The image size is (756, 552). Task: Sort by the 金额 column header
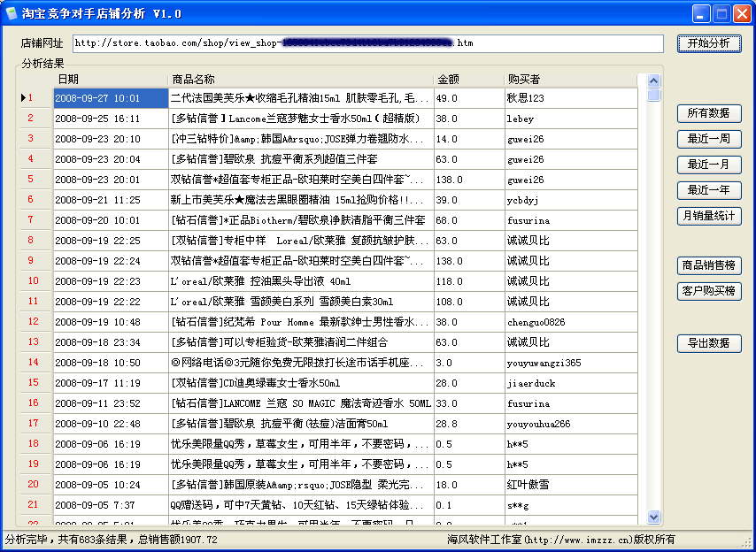(468, 80)
